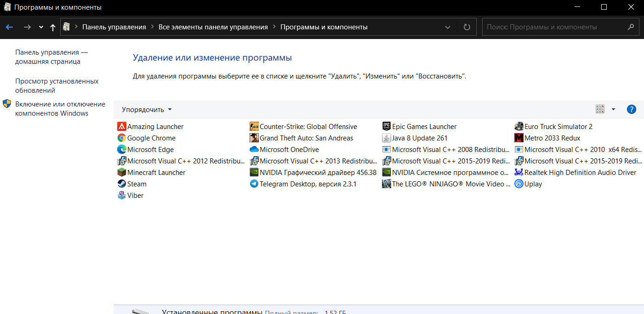Click the Microsoft OneDrive cloud icon
Image resolution: width=644 pixels, height=314 pixels.
254,150
